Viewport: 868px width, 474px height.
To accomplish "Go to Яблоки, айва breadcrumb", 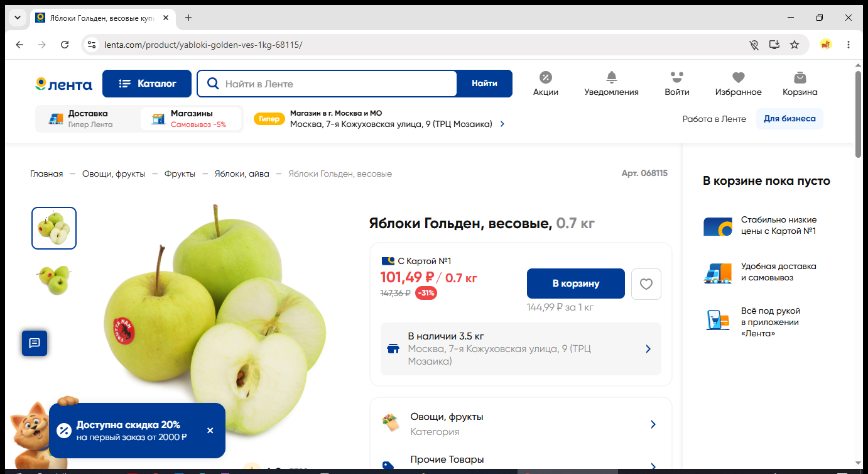I will pyautogui.click(x=242, y=174).
